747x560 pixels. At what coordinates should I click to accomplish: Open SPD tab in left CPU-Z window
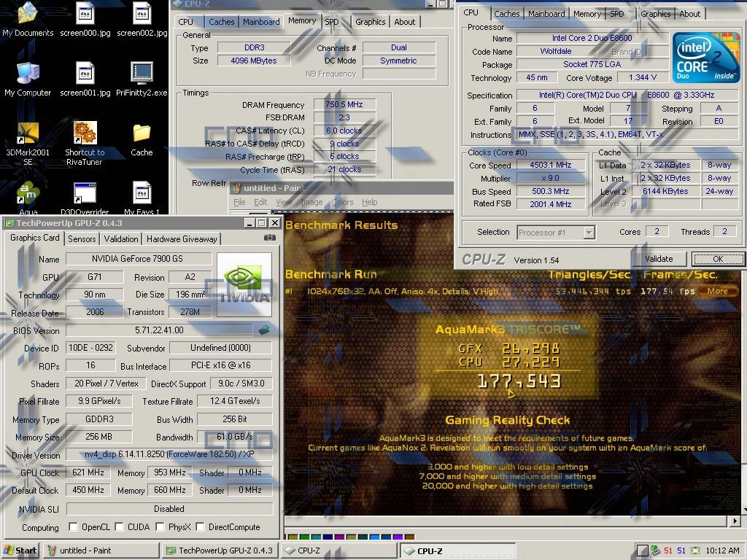(332, 22)
